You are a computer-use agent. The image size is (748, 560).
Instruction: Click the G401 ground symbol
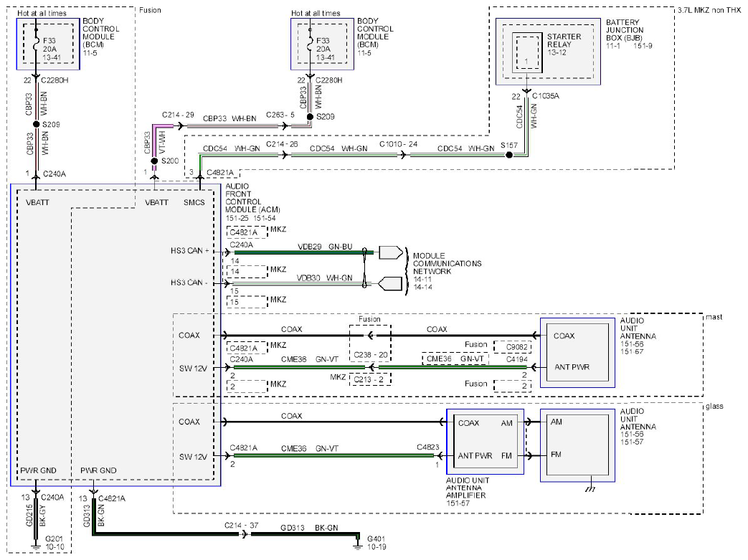pyautogui.click(x=358, y=544)
